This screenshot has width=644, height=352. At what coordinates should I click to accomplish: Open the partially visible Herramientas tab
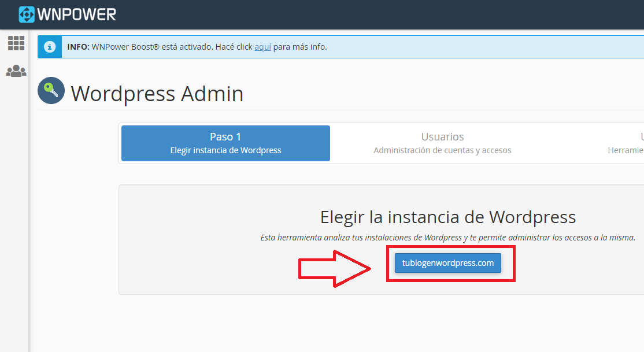[626, 143]
